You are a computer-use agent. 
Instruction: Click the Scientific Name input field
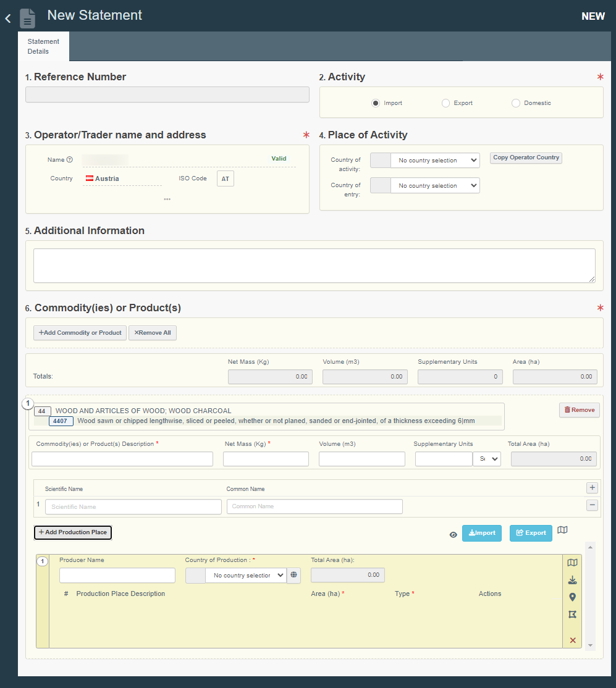point(133,506)
